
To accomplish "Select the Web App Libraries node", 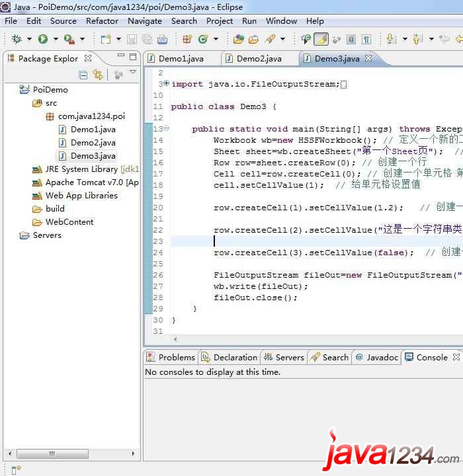I will pos(75,196).
